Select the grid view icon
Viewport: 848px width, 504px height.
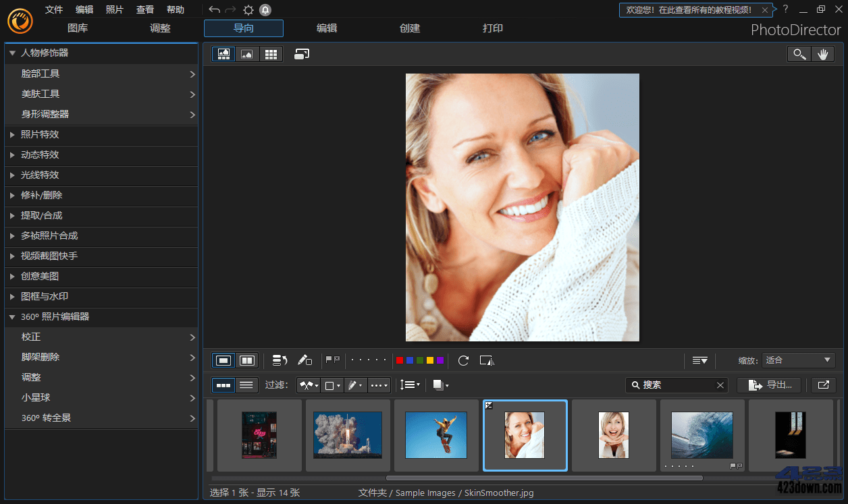[x=271, y=54]
